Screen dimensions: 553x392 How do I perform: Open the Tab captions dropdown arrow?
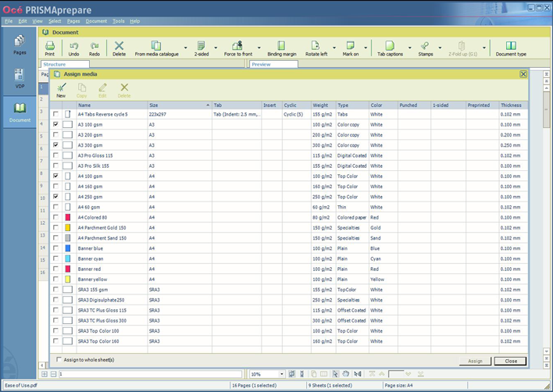pos(409,48)
